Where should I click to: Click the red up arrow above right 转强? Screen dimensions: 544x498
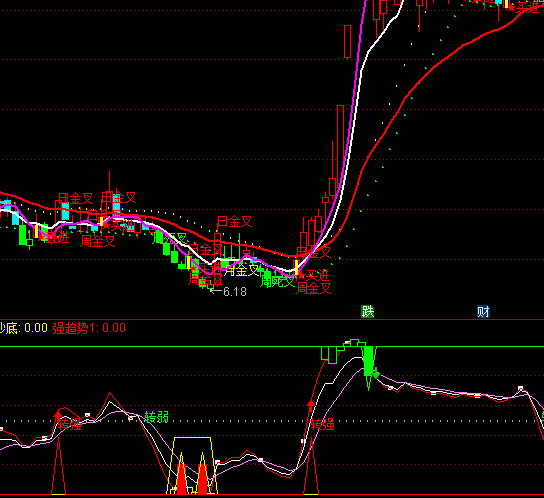pos(311,403)
